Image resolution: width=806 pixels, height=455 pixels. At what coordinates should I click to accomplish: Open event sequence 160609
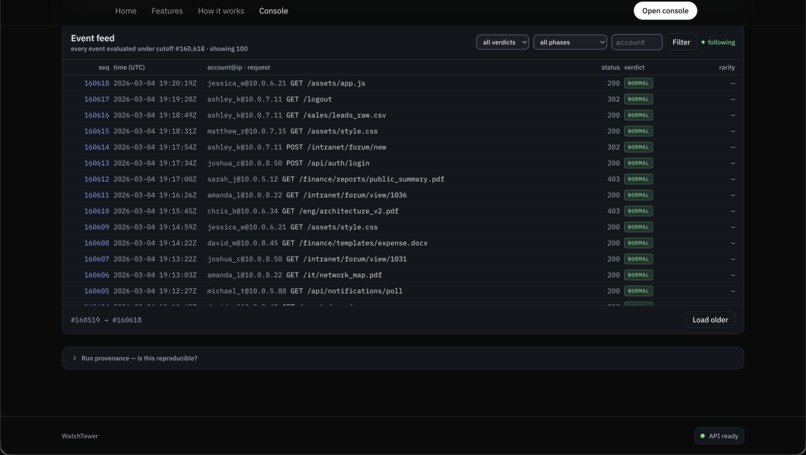(x=97, y=227)
